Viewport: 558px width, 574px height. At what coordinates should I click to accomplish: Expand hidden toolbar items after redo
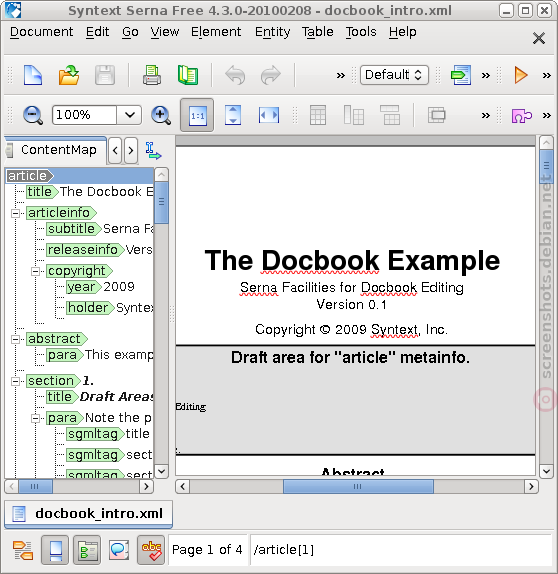coord(341,75)
